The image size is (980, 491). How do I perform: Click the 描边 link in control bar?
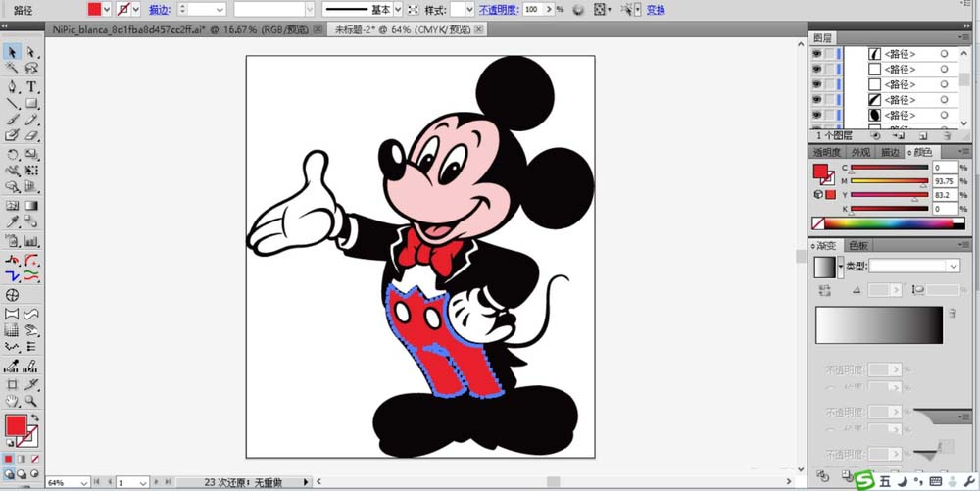158,10
